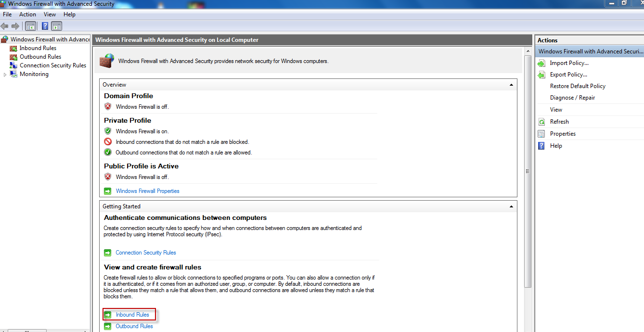Click the Domain Profile firewall-off shield icon
Screen dimensions: 644x332
click(108, 107)
